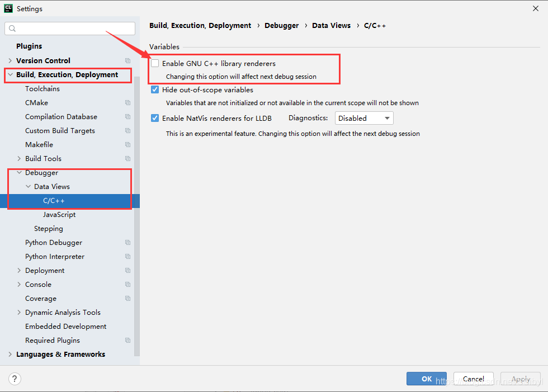Click project-level icon next to Required Plugins

pyautogui.click(x=128, y=341)
